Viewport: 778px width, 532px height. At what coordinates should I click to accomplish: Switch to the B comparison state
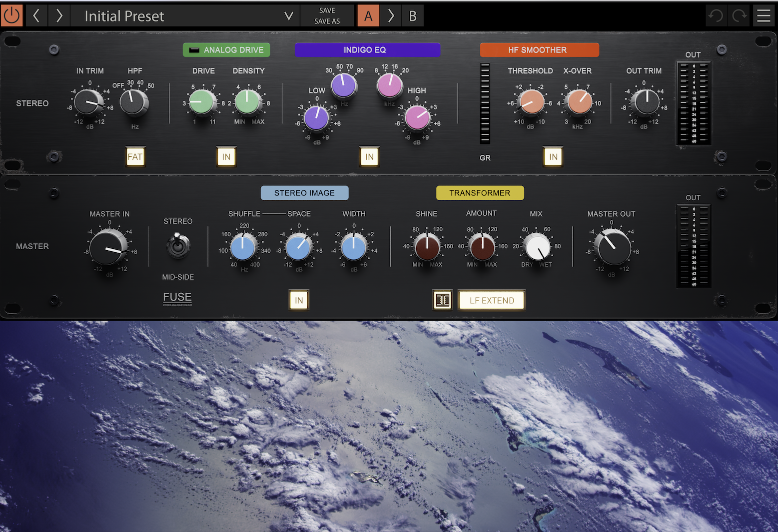point(413,15)
